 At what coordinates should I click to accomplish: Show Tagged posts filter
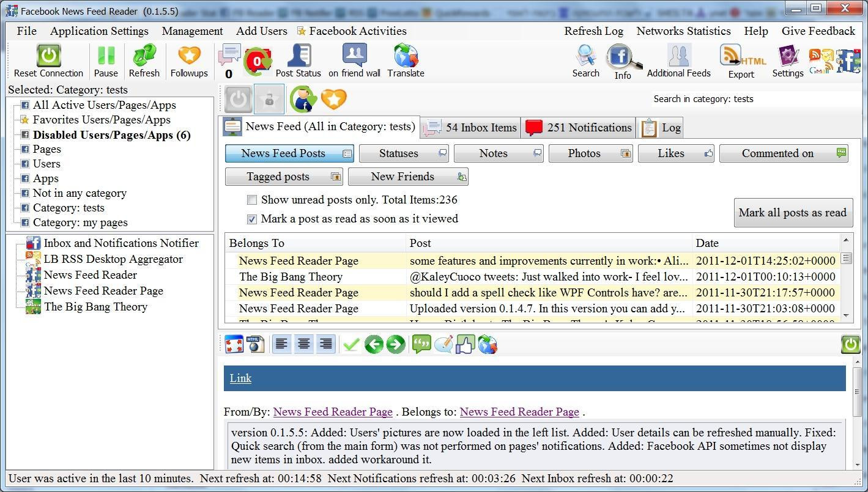pos(284,177)
